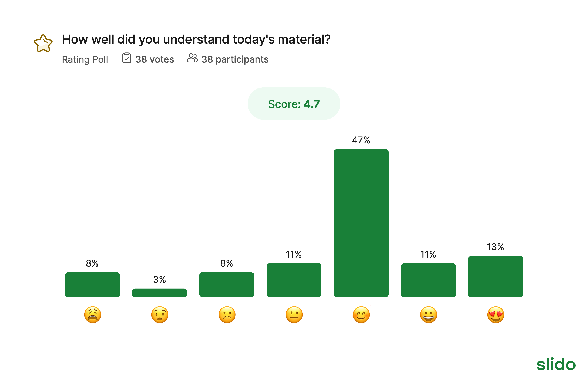Select the weary face emoji
The height and width of the screenshot is (384, 588).
[x=93, y=315]
